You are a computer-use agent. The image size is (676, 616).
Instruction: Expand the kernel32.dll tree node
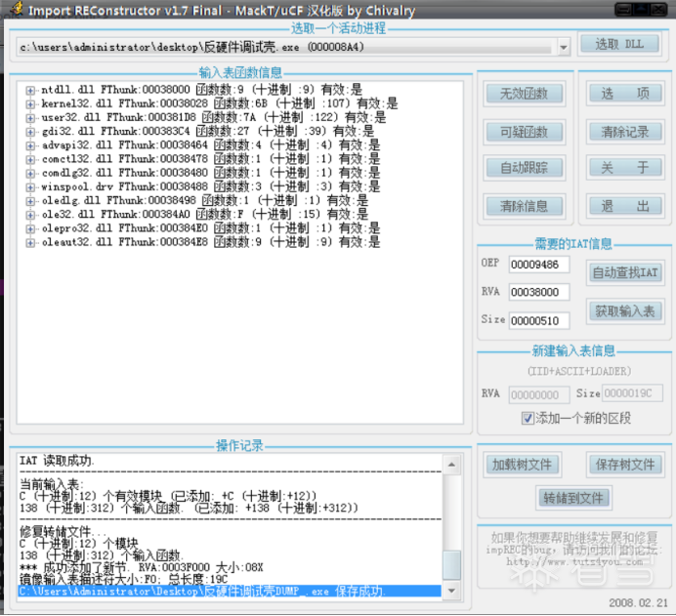(30, 104)
